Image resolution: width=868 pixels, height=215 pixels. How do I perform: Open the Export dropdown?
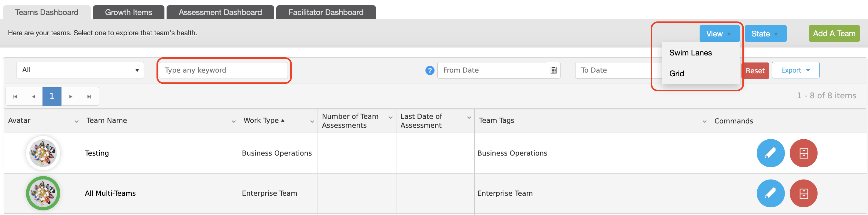tap(795, 70)
